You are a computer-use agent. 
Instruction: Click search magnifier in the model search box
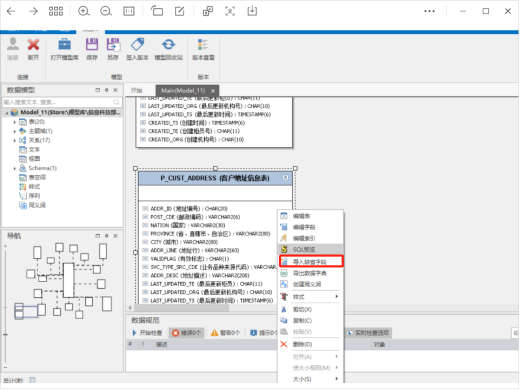[x=116, y=102]
